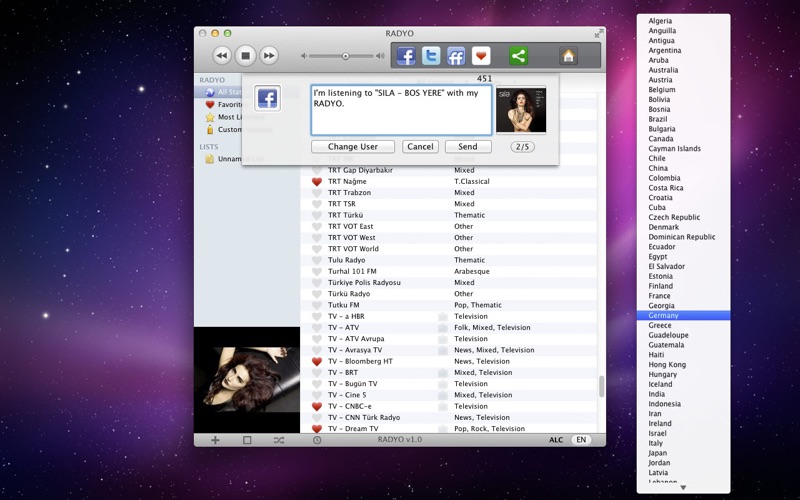Image resolution: width=800 pixels, height=500 pixels.
Task: Toggle favorite heart for TRT Trabzon
Action: point(317,193)
